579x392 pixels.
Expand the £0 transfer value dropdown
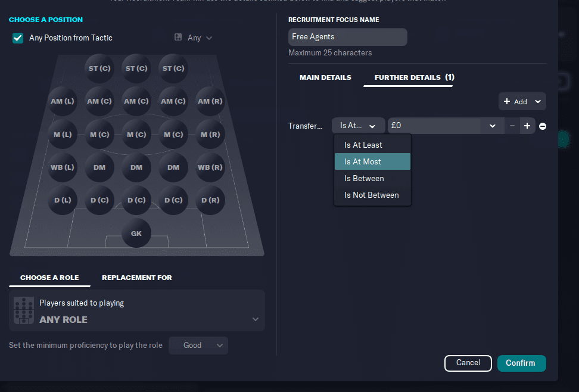tap(492, 126)
